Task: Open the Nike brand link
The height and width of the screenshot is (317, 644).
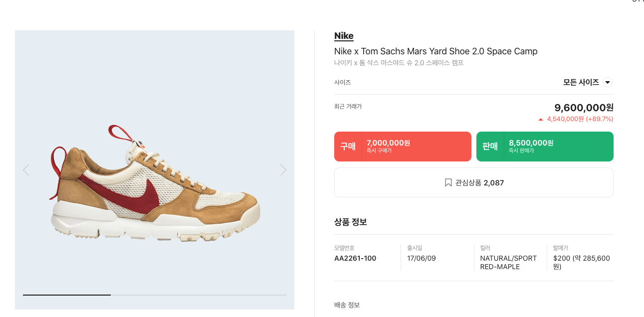Action: (344, 36)
